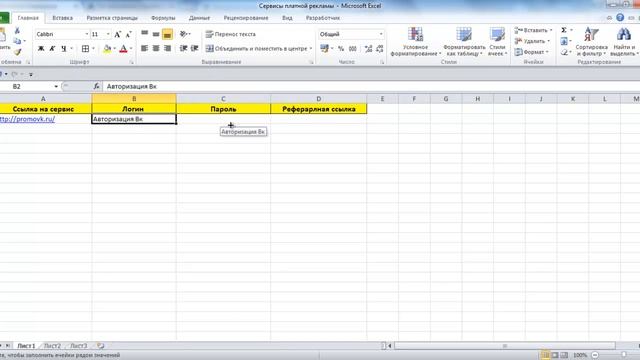Click the AutoSum sigma icon

564,30
